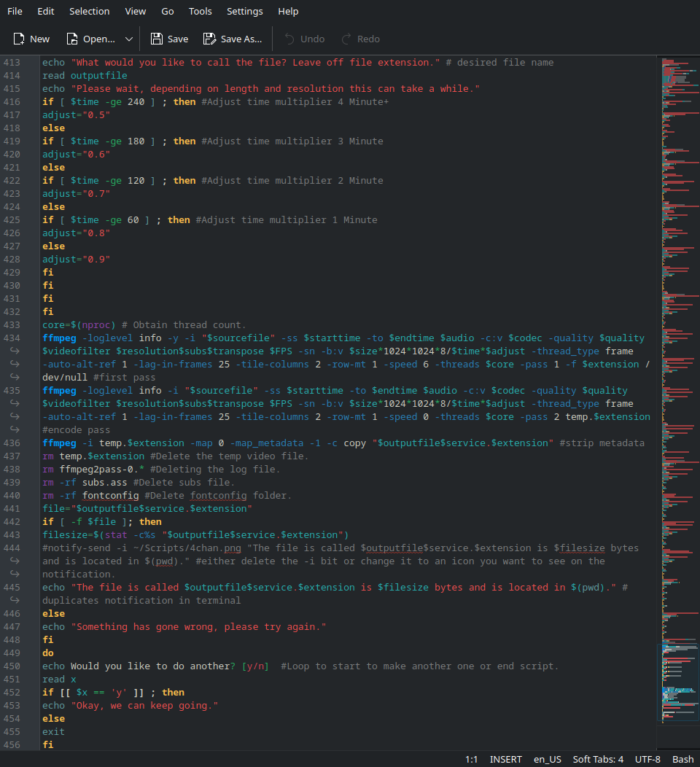Viewport: 700px width, 767px height.
Task: Open the en_US dictionary selector
Action: coord(548,759)
